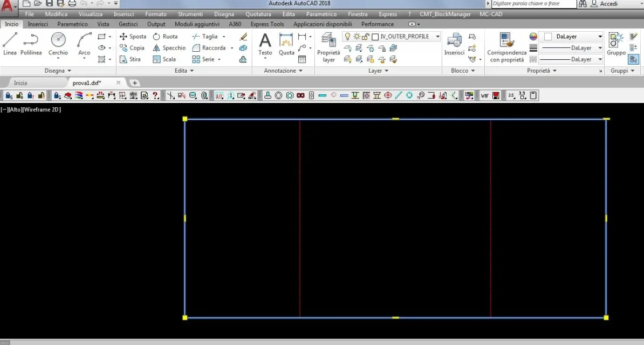644x345 pixels.
Task: Expand the Edita panel
Action: pos(183,71)
